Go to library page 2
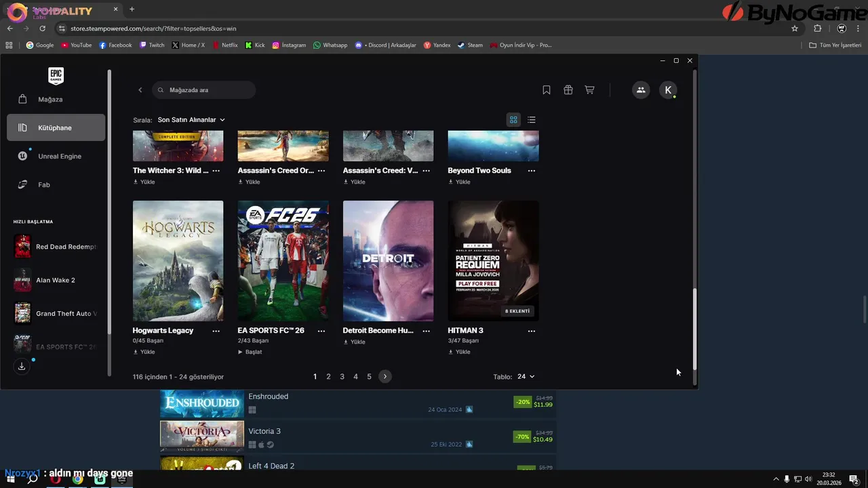868x488 pixels. (328, 376)
